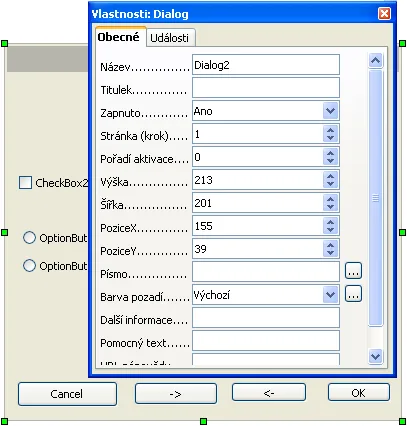This screenshot has height=426, width=407.
Task: Click the OK button in the dialog editor
Action: [x=359, y=392]
